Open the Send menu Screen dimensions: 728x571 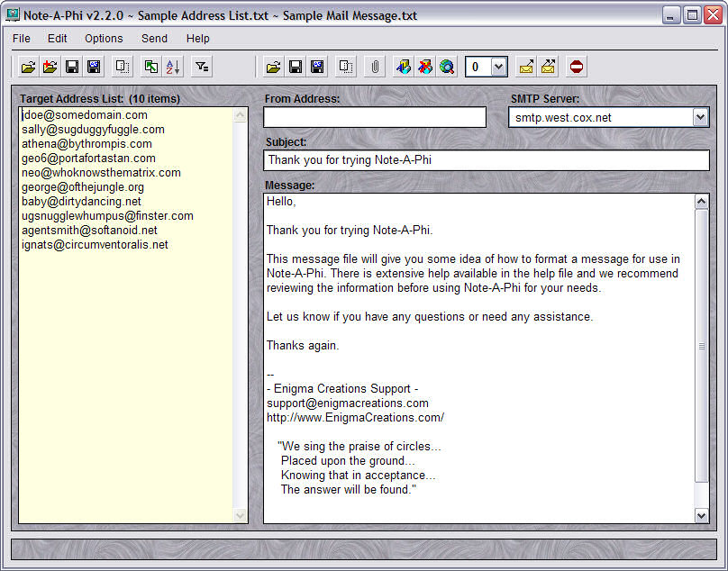coord(154,39)
